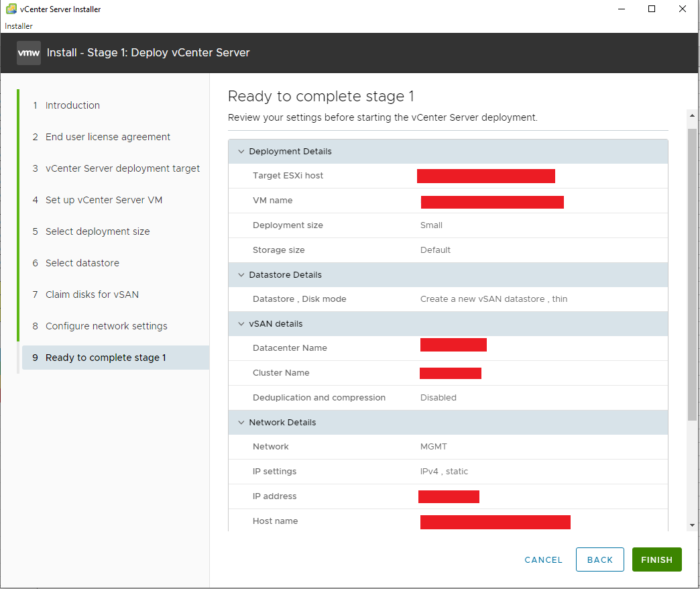Click the IP settings label
700x589 pixels.
coord(274,472)
